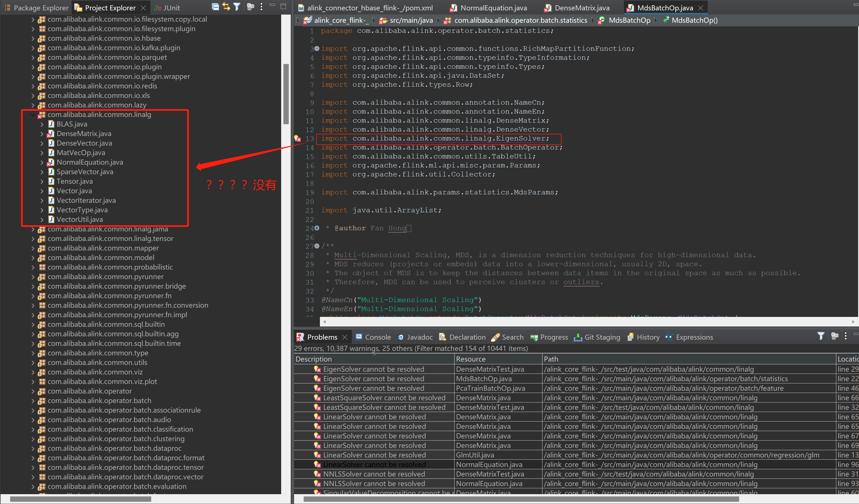Click the JUnit tab icon

coord(158,7)
